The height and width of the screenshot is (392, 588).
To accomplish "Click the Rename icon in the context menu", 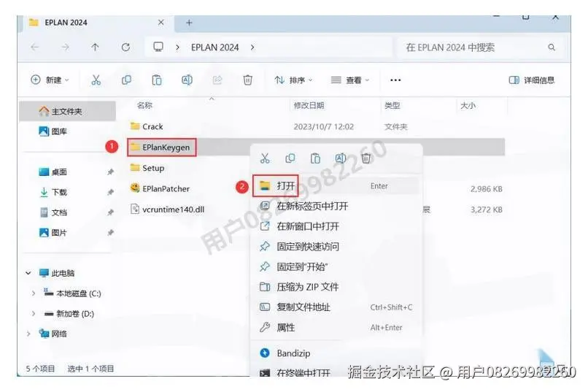I will [x=341, y=158].
